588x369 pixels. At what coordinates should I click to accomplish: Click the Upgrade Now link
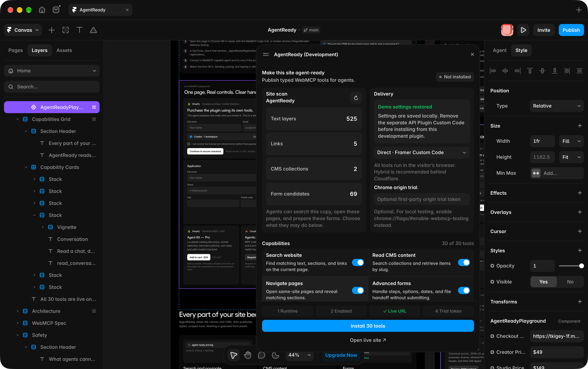341,355
